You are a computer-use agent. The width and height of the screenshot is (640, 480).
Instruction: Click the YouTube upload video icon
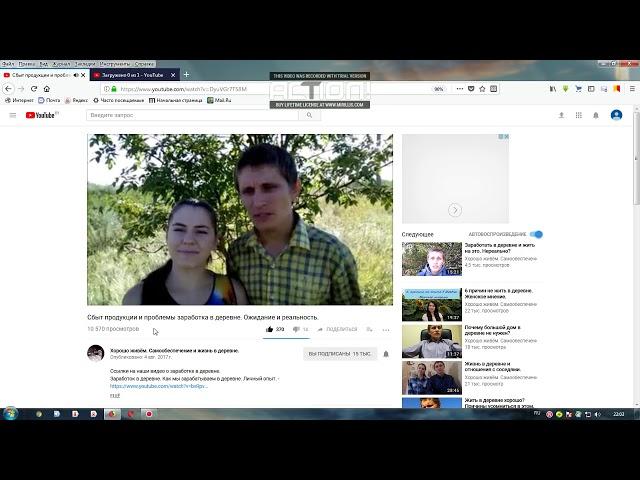click(x=561, y=116)
